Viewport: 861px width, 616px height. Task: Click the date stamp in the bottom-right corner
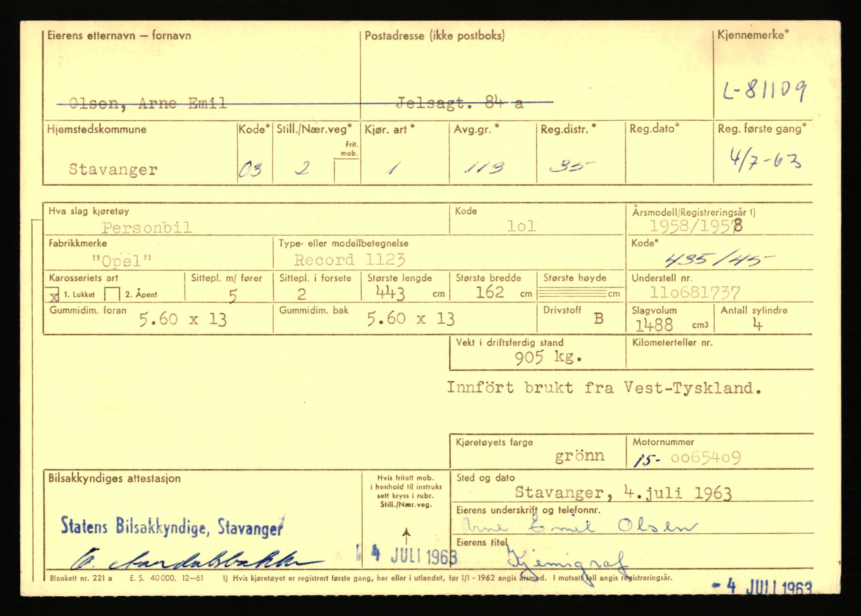tap(762, 587)
